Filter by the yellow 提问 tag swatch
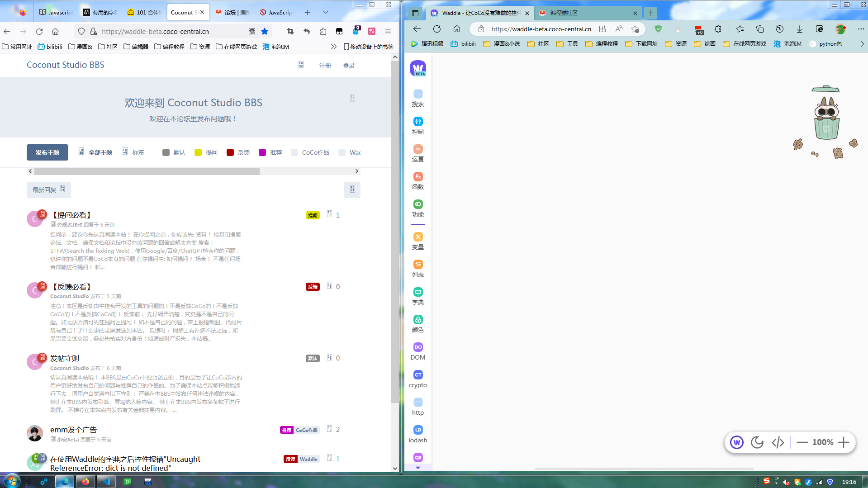868x488 pixels. (198, 152)
